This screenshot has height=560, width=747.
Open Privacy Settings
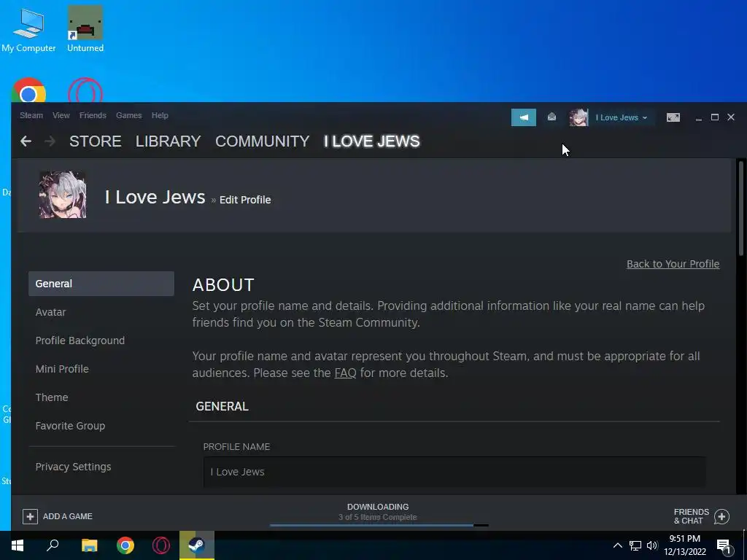pyautogui.click(x=73, y=467)
